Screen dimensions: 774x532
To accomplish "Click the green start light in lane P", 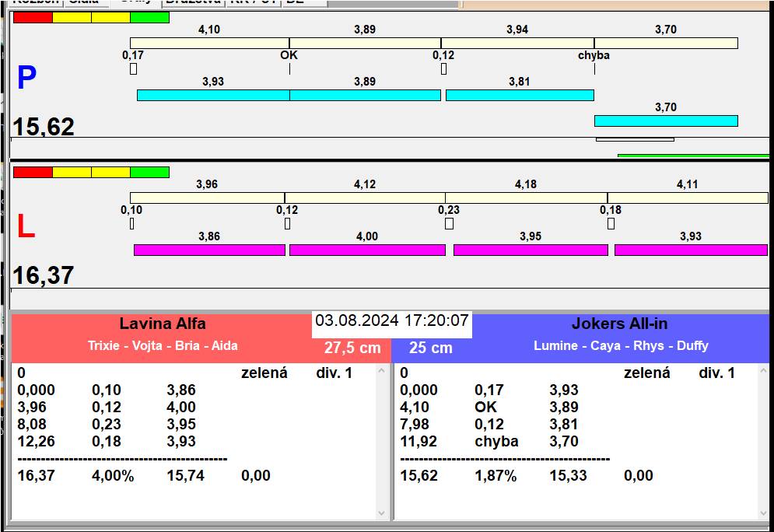I will pos(149,17).
